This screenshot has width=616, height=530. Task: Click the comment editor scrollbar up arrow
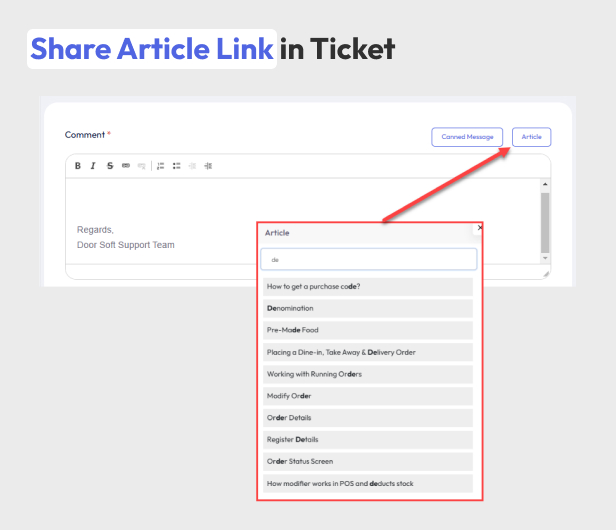(545, 184)
